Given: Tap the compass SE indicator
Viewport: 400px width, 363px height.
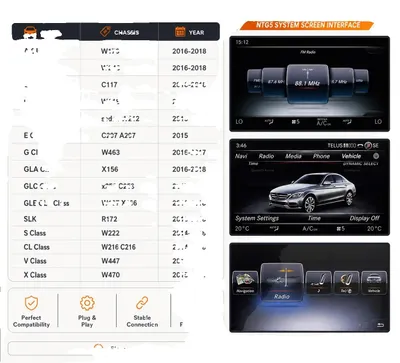Looking at the screenshot, I should click(372, 145).
